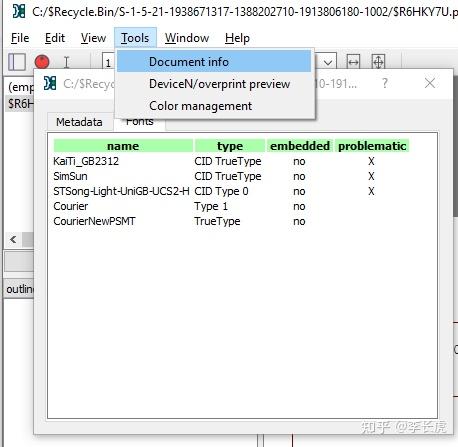The width and height of the screenshot is (458, 447).
Task: Toggle the sidebar panel icon in toolbar
Action: point(17,62)
